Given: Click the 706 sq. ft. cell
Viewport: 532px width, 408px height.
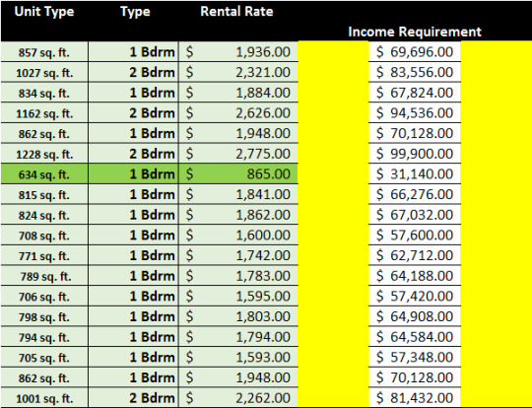Looking at the screenshot, I should click(x=44, y=297).
